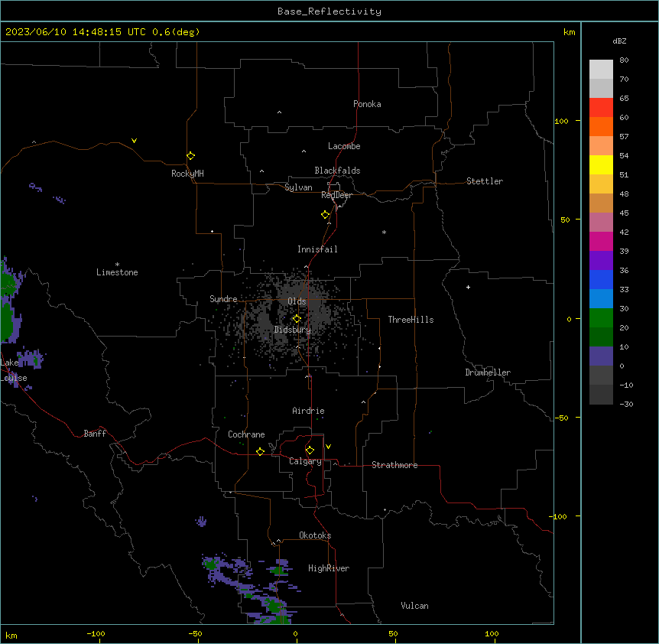Screen dimensions: 659x644
Task: Click the Airdrie label
Action: coord(308,411)
